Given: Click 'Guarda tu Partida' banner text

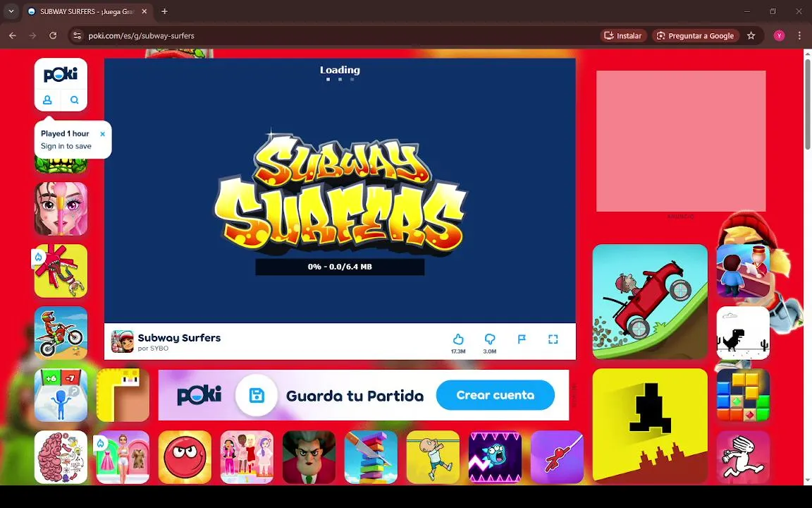Looking at the screenshot, I should click(355, 397).
